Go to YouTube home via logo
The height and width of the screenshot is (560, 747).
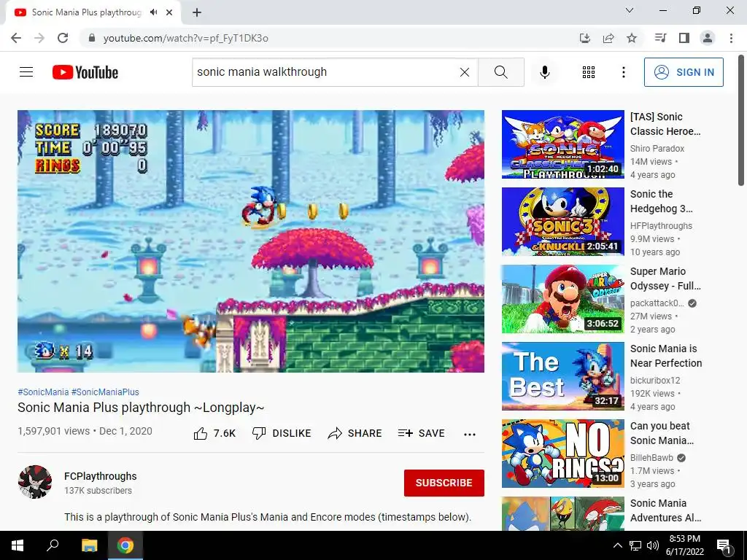tap(85, 72)
